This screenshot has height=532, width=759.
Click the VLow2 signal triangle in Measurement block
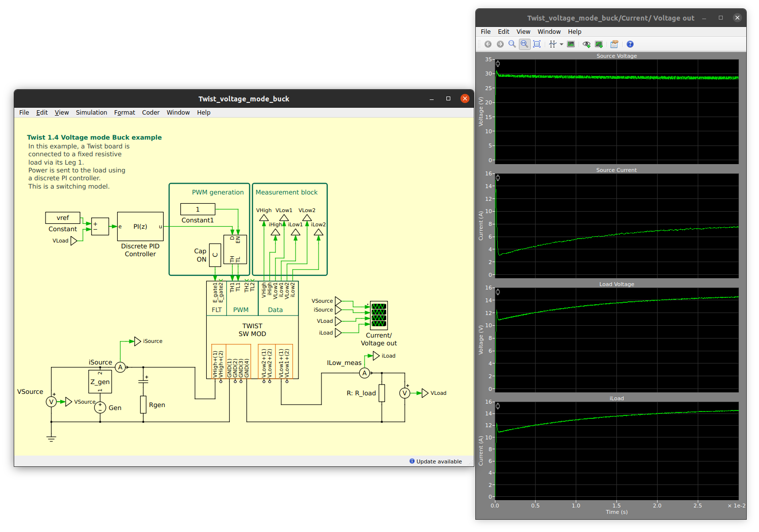pyautogui.click(x=307, y=218)
